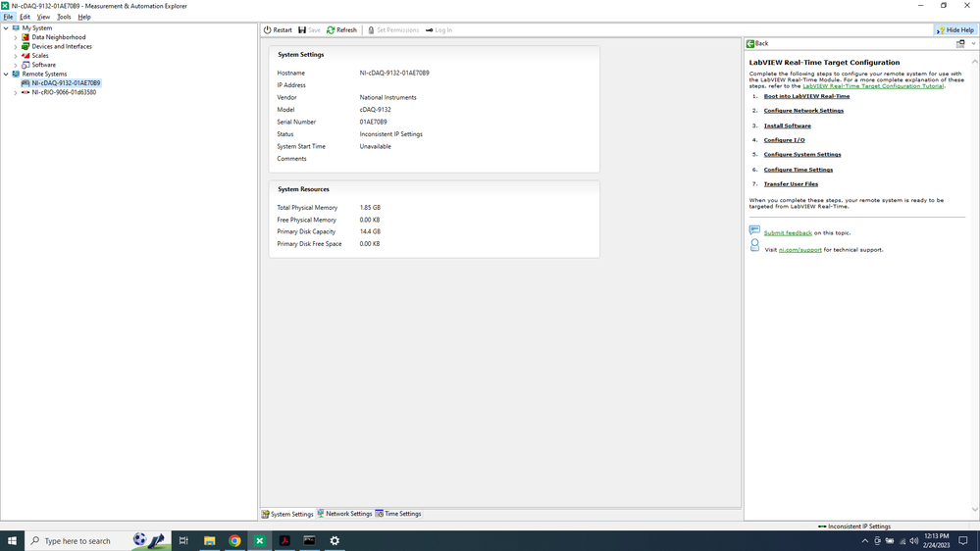
Task: Expand the Scales node
Action: 16,56
